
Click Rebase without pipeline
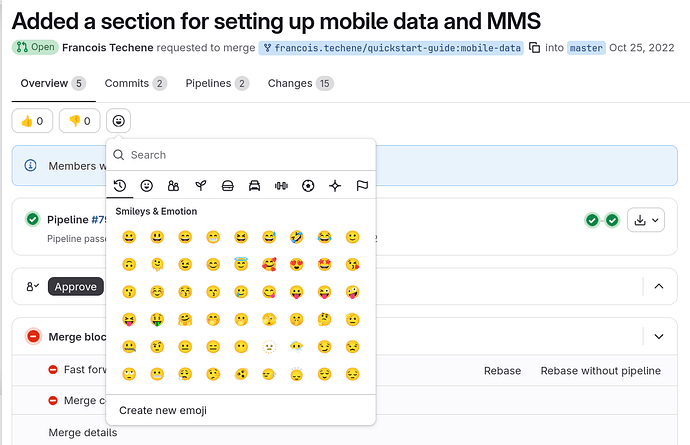(x=601, y=371)
